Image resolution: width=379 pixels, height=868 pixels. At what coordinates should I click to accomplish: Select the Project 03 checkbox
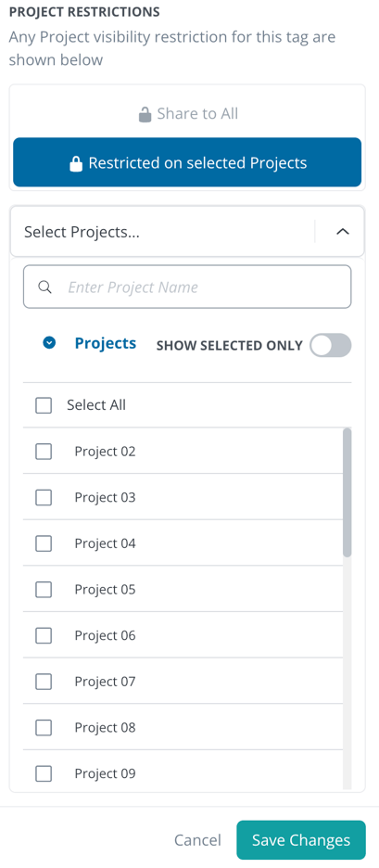(44, 497)
